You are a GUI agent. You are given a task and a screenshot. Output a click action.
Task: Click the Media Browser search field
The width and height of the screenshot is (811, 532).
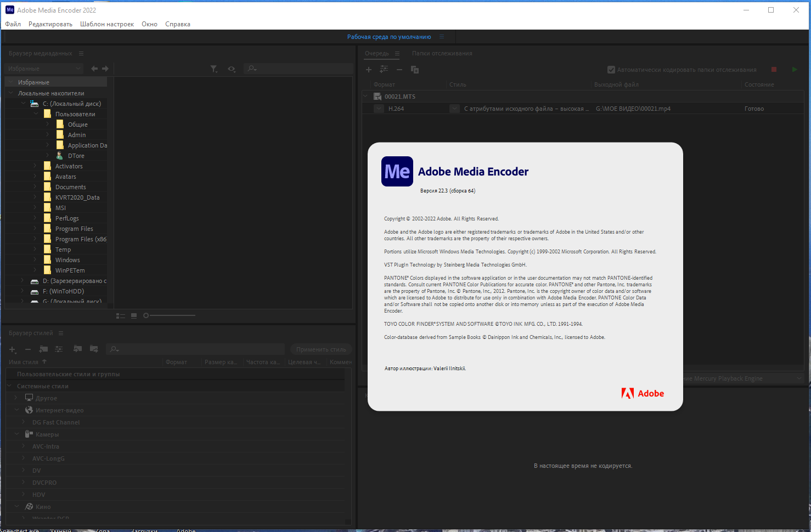[x=298, y=69]
